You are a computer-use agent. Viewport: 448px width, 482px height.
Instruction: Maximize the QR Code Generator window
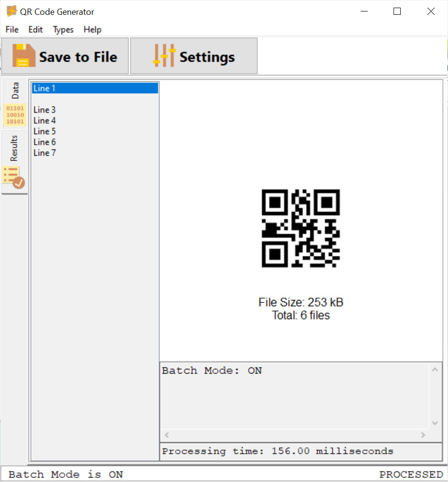pos(397,11)
